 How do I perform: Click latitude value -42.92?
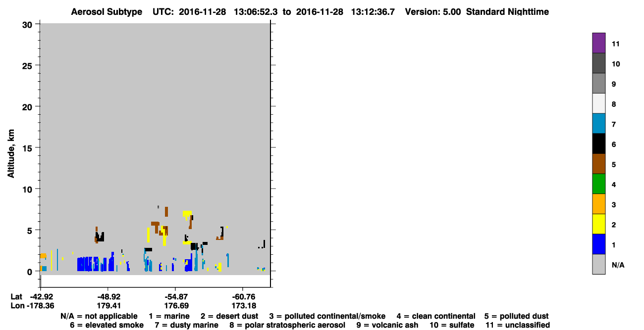(x=41, y=297)
